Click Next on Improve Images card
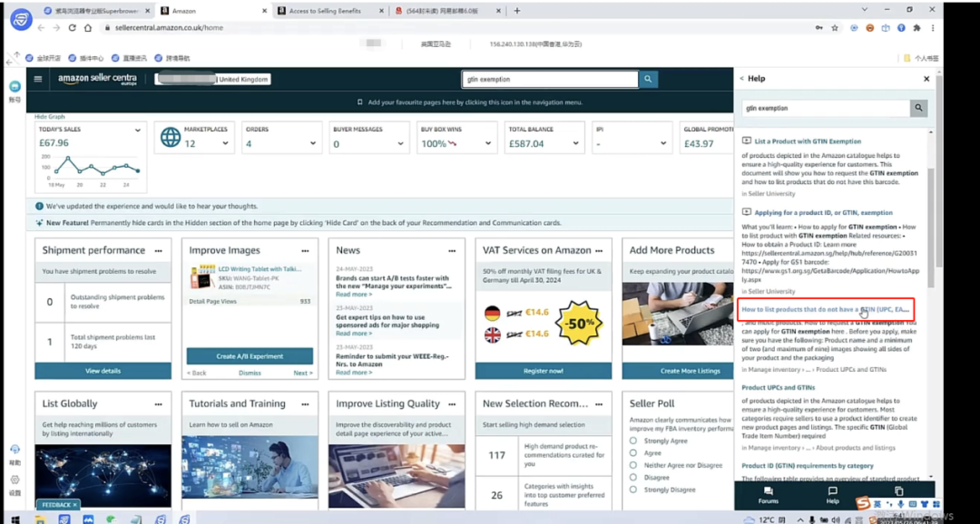The width and height of the screenshot is (980, 524). pos(303,373)
